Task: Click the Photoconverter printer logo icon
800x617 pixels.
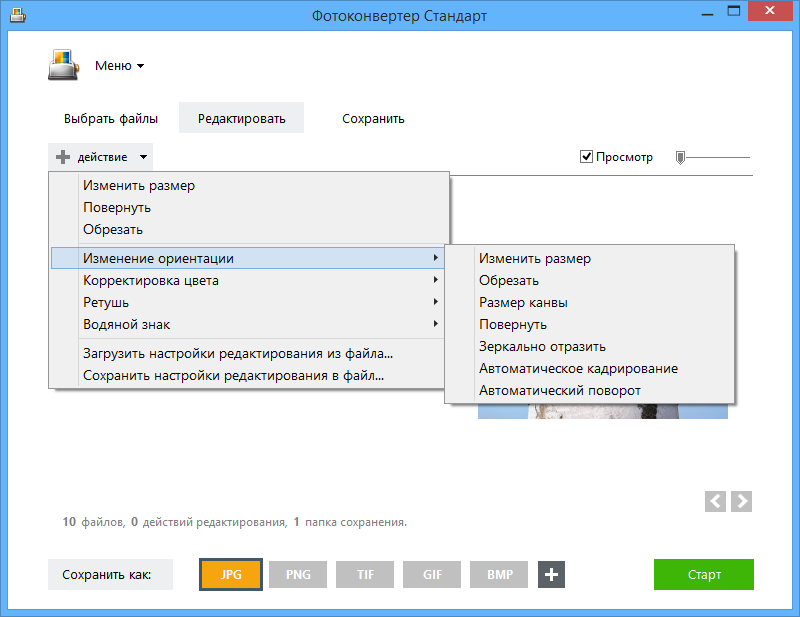Action: point(64,65)
